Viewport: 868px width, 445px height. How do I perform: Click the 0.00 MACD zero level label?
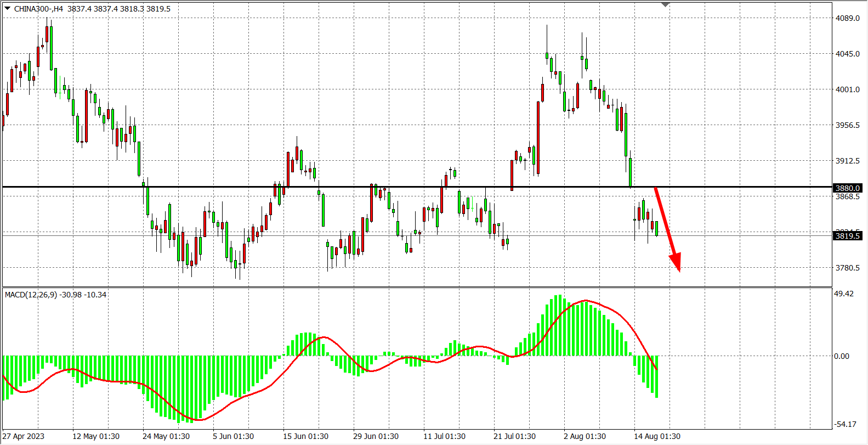[x=842, y=356]
